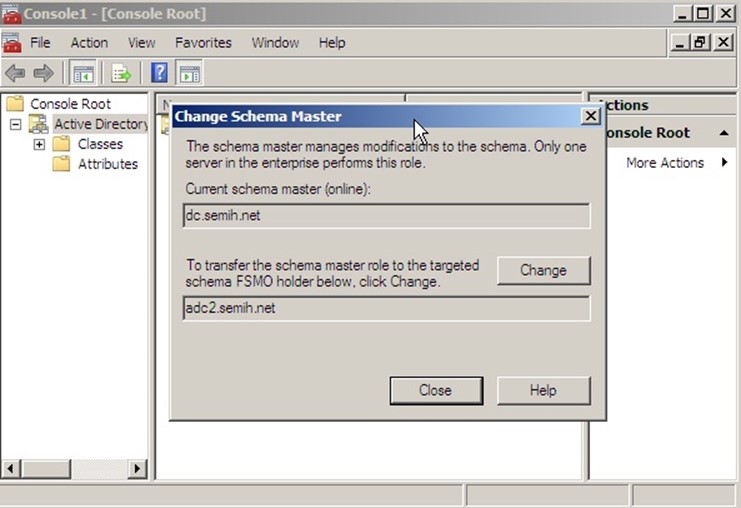Toggle Show/Hide Console Tree icon

coord(83,73)
